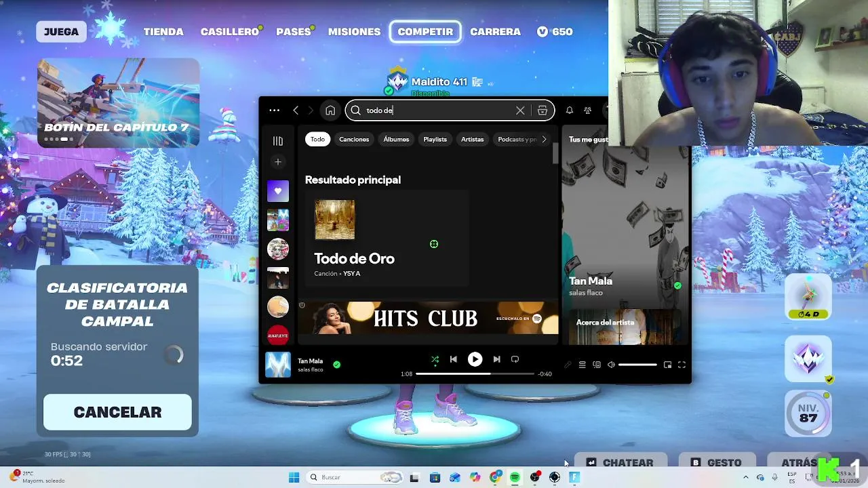Open COMPETIR in Fortnite
868x488 pixels.
(425, 32)
